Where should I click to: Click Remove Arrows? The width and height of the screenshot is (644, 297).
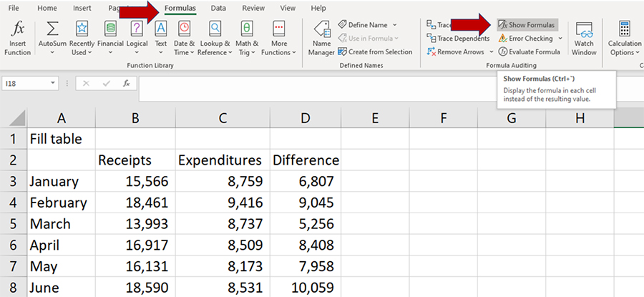click(x=456, y=52)
